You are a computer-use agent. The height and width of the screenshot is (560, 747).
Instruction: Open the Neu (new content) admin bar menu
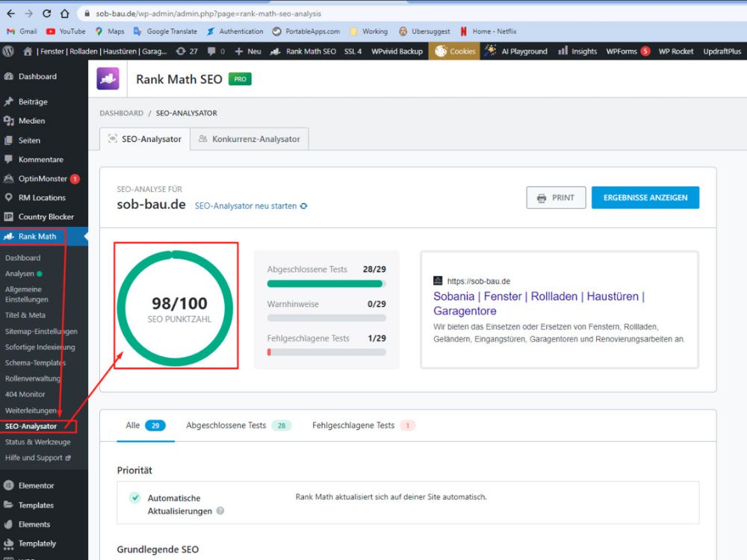248,51
